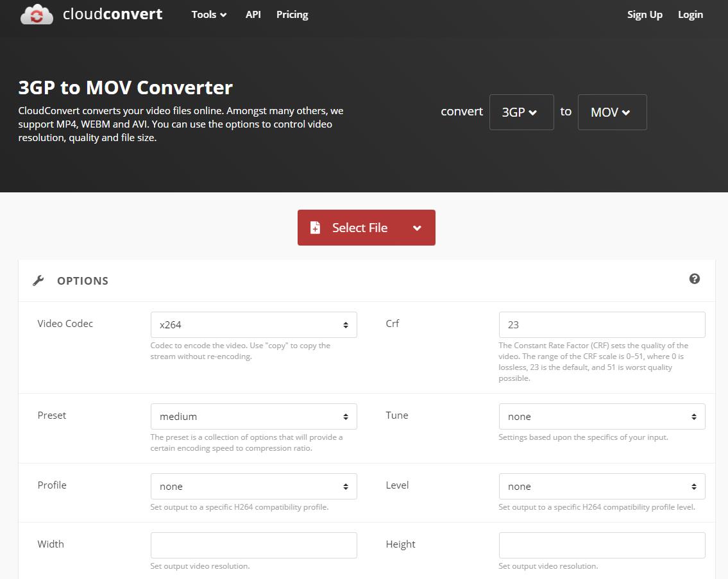Screen dimensions: 728x579
Task: Open the Pricing page
Action: 292,14
